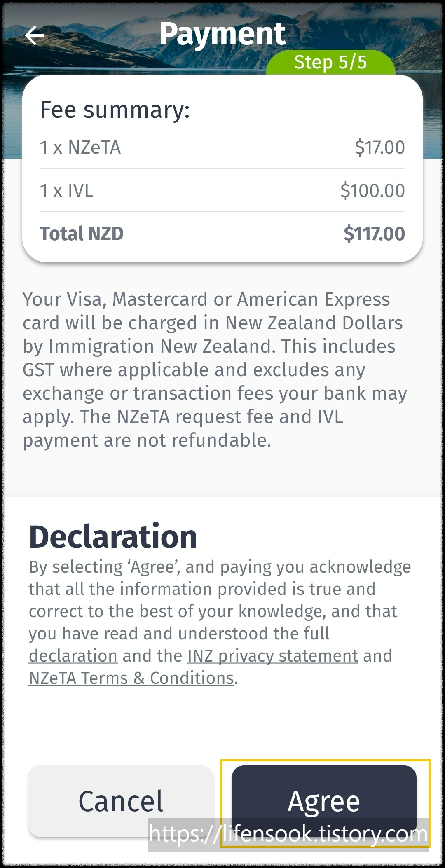
Task: Open the declaration link
Action: [72, 656]
